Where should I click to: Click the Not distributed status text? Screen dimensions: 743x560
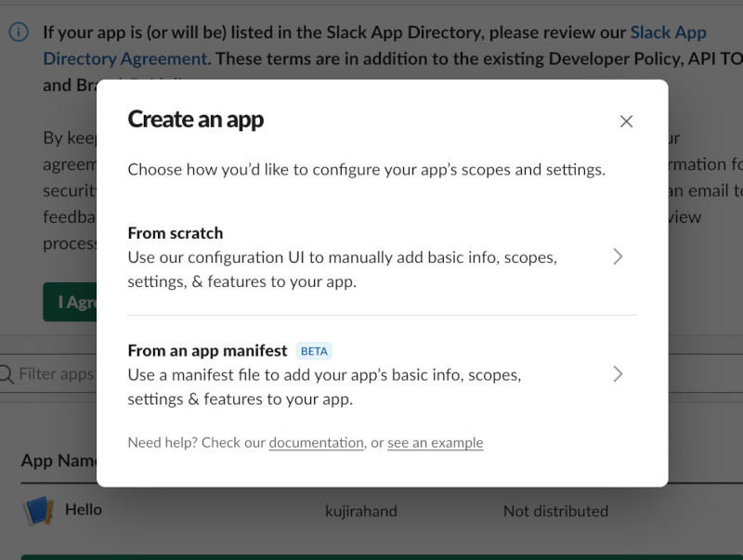(x=555, y=511)
